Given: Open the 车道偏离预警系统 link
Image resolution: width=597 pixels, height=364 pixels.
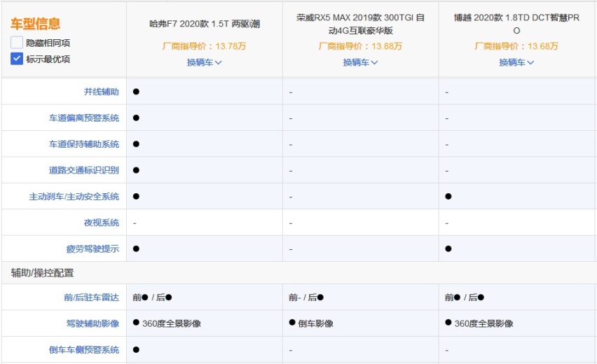Looking at the screenshot, I should tap(84, 118).
